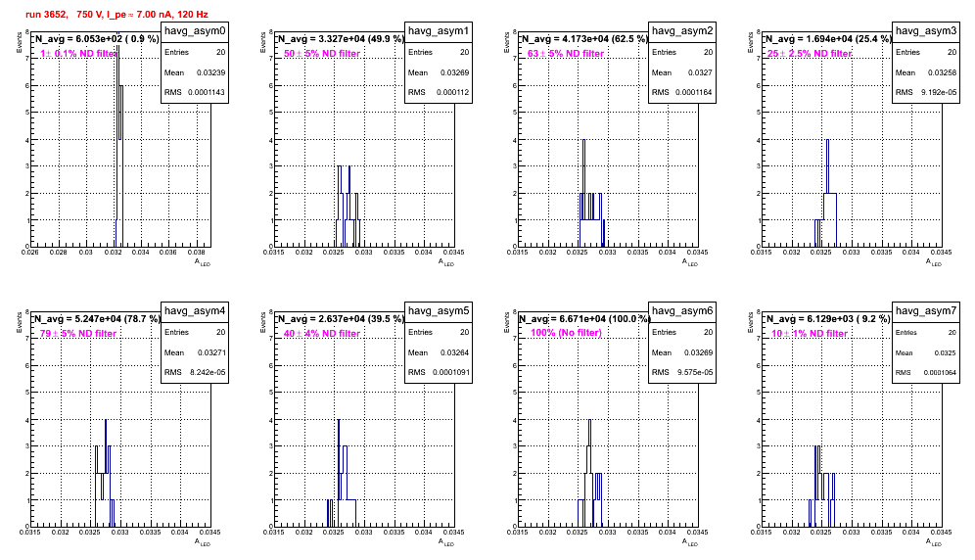Click N_avg = 2.637e+04 label
Viewport: 975px width, 560px height.
(341, 319)
